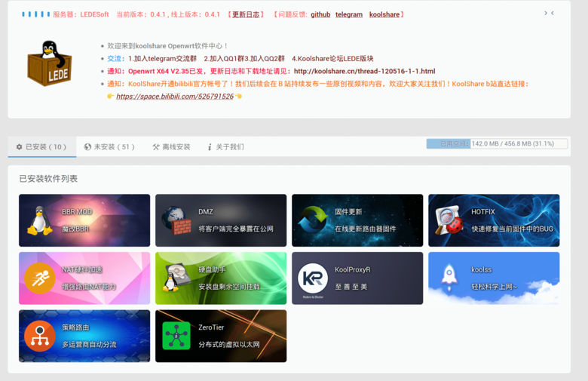Click the globe icon on uninstalled tab

tap(87, 147)
